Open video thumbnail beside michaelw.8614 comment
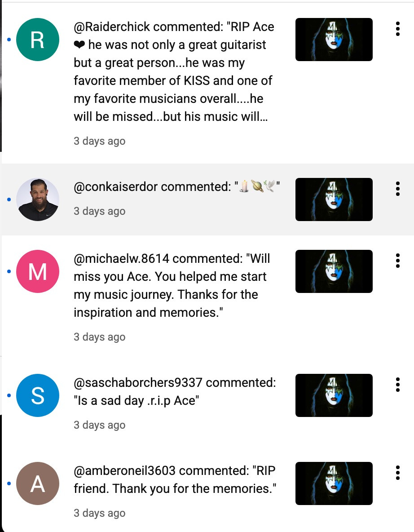The height and width of the screenshot is (532, 414). point(334,271)
